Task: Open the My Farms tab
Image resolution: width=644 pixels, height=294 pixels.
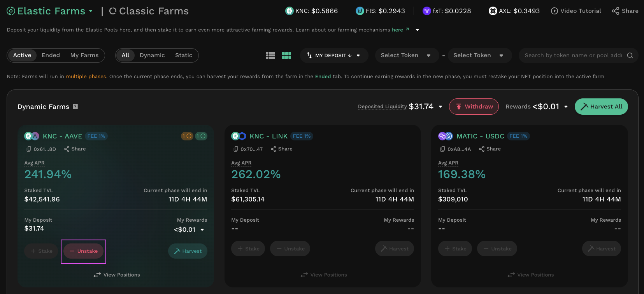Action: (x=84, y=55)
